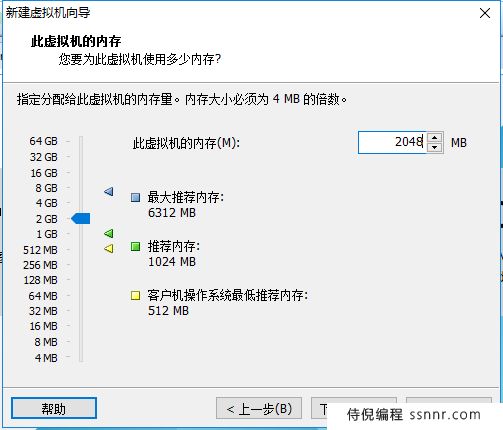The image size is (503, 430).
Task: Click the 8 MB slider label
Action: click(x=46, y=342)
